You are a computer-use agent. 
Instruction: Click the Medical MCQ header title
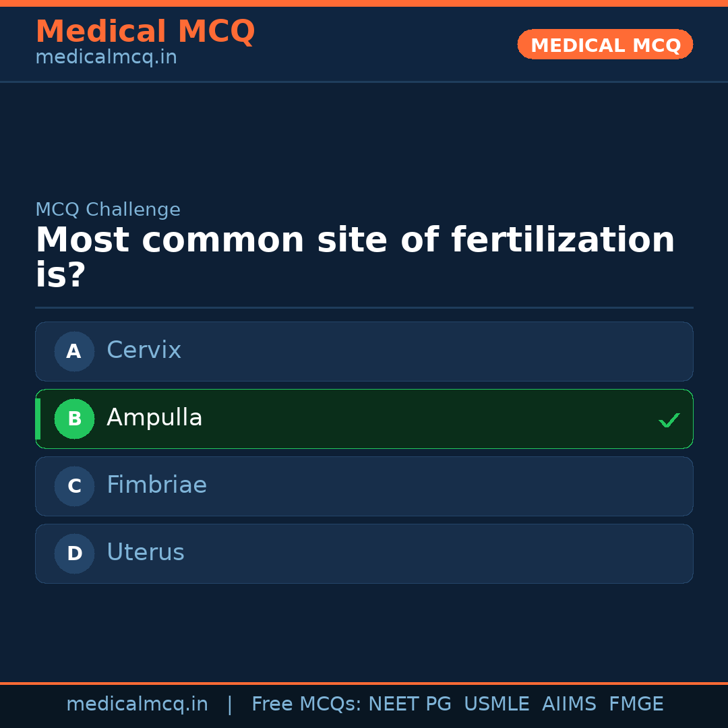145,32
